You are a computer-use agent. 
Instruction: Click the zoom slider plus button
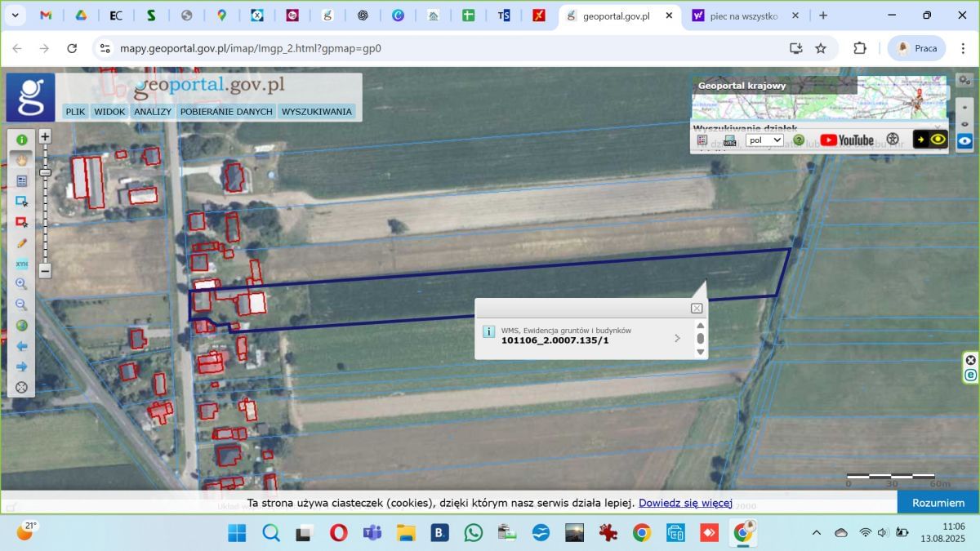coord(45,137)
